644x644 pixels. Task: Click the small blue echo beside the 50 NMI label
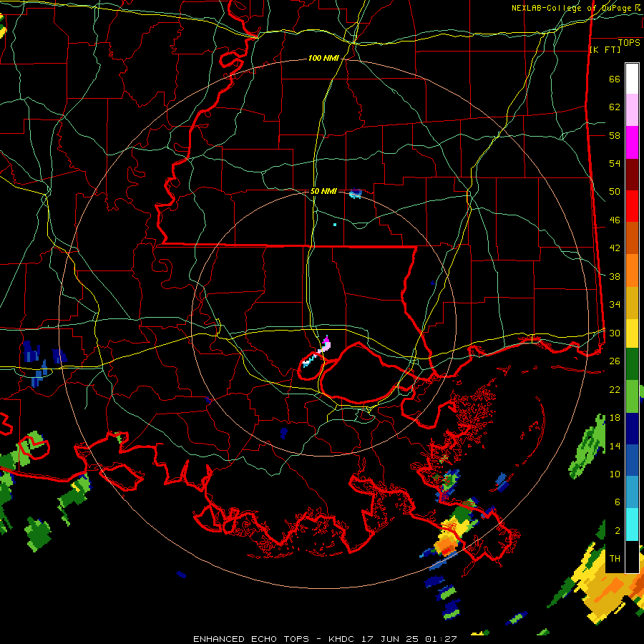pos(355,193)
